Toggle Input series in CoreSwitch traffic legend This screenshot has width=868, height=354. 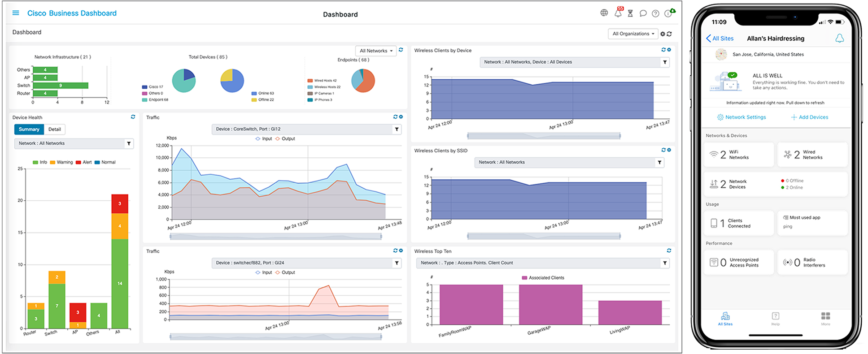264,139
